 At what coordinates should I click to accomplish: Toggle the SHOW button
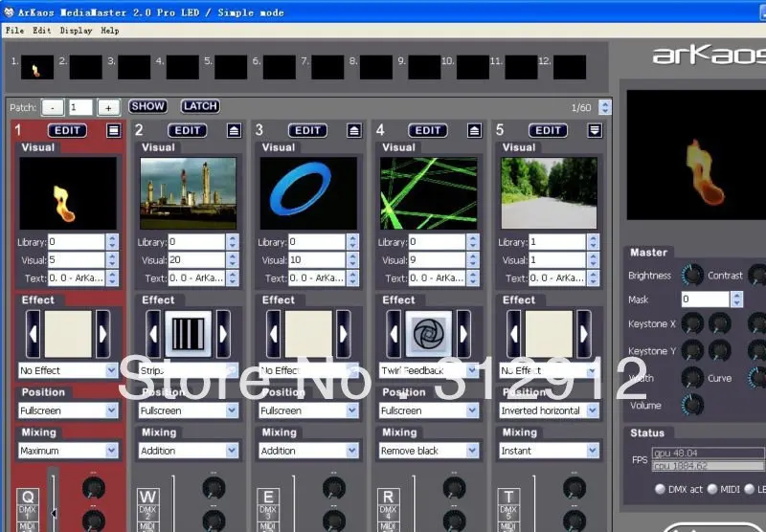[147, 106]
